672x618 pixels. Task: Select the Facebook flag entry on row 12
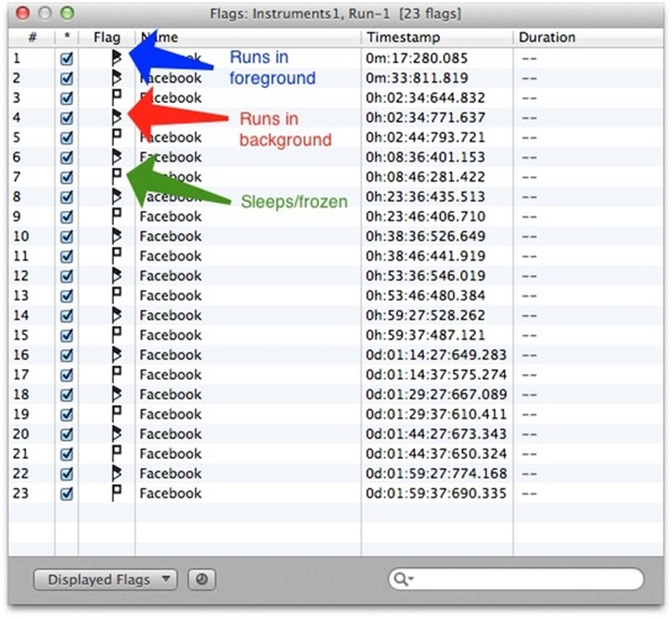click(x=171, y=275)
